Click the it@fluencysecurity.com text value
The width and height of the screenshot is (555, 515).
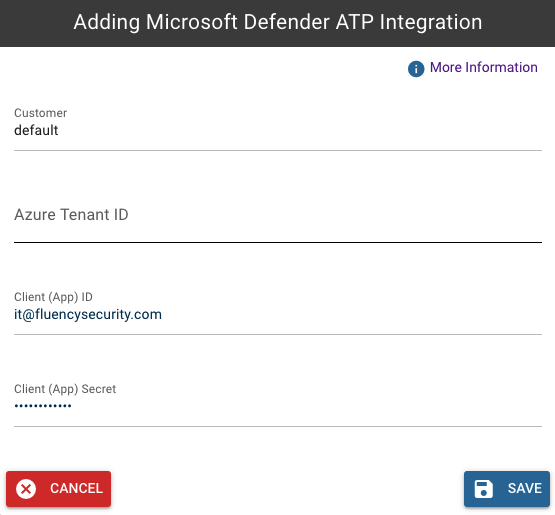coord(88,314)
